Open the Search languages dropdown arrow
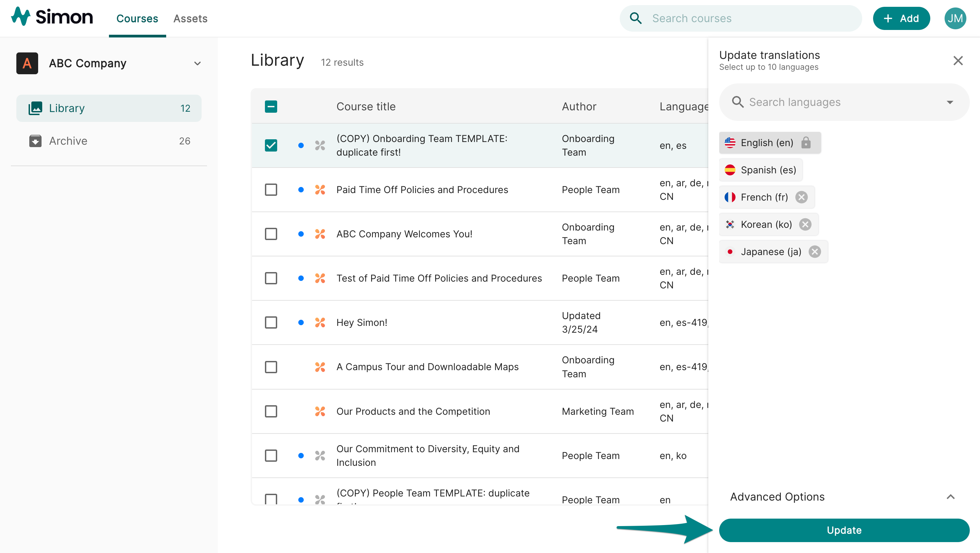 pos(950,102)
